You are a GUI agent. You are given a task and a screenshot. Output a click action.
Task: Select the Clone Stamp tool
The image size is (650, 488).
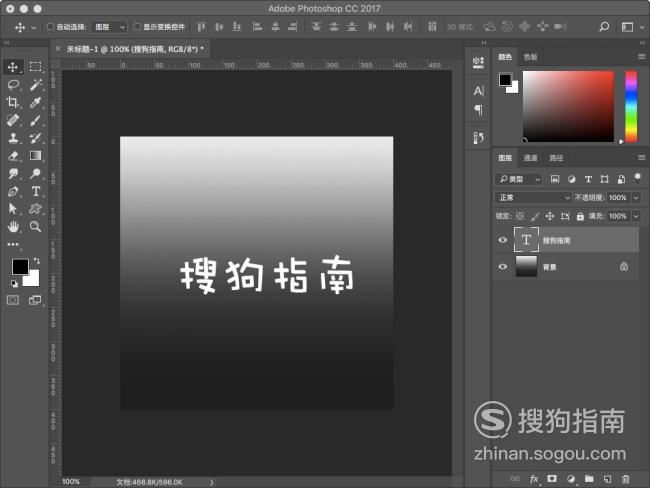(x=13, y=138)
